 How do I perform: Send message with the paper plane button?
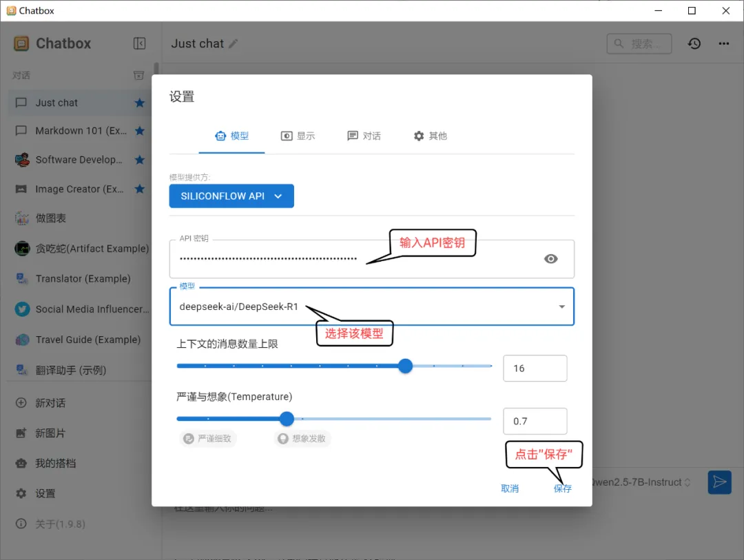(x=719, y=482)
